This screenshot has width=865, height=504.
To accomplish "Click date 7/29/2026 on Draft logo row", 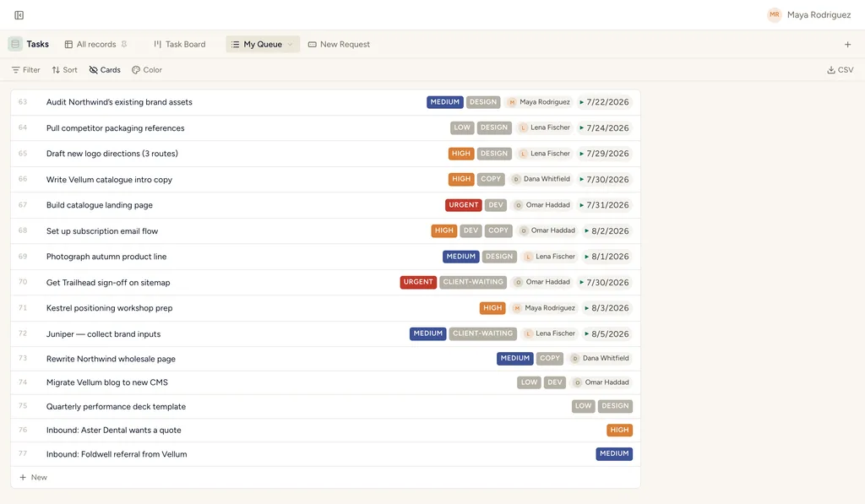I will 603,154.
